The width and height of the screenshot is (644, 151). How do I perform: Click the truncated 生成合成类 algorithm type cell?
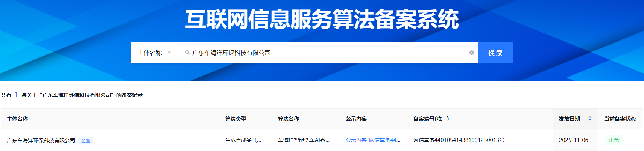point(243,140)
